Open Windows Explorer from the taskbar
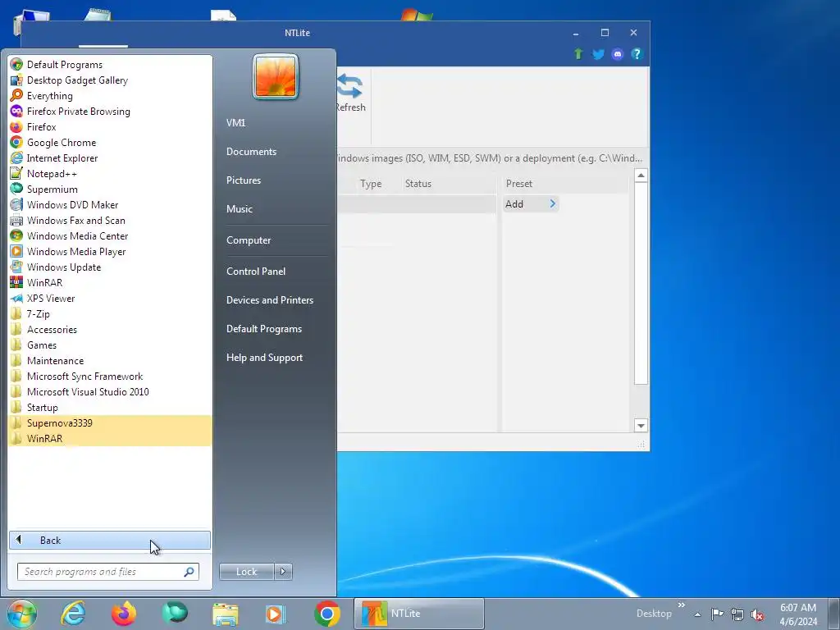The height and width of the screenshot is (630, 840). [226, 614]
